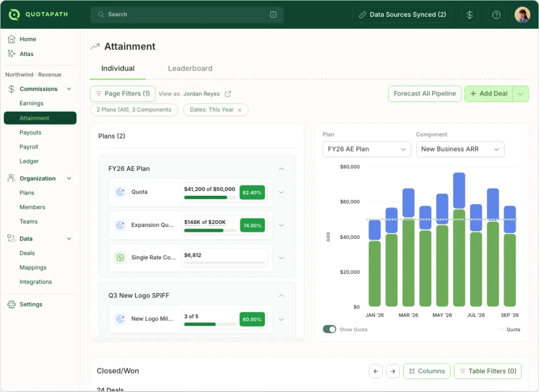The height and width of the screenshot is (392, 539).
Task: Click the filter icon in Page Filters button
Action: (98, 93)
